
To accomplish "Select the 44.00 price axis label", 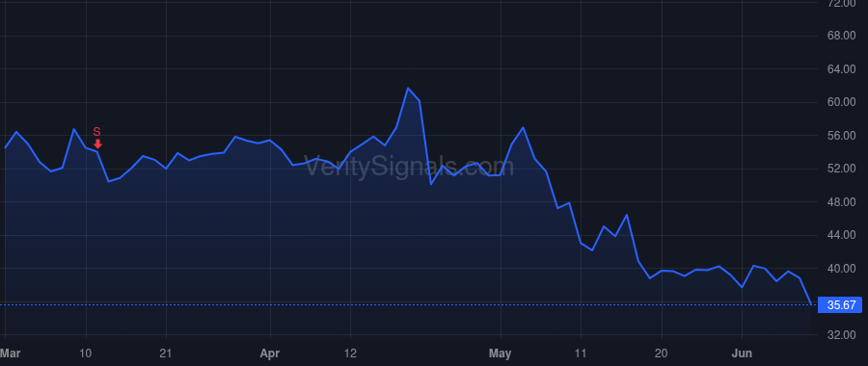I will click(841, 236).
